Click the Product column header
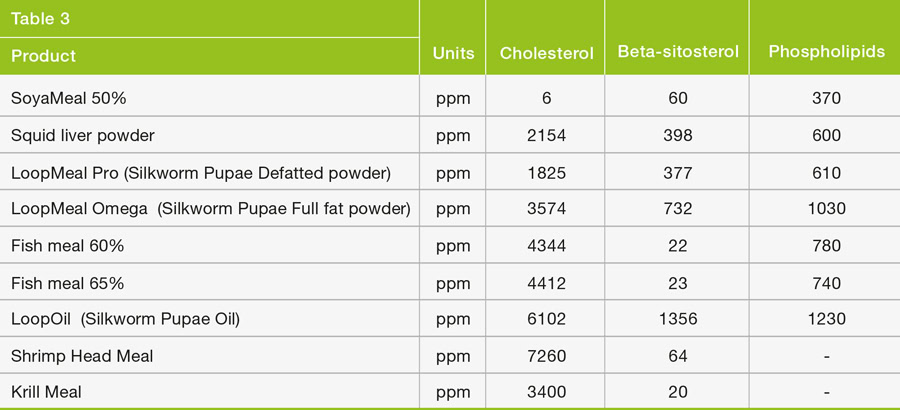This screenshot has height=410, width=900. click(43, 56)
